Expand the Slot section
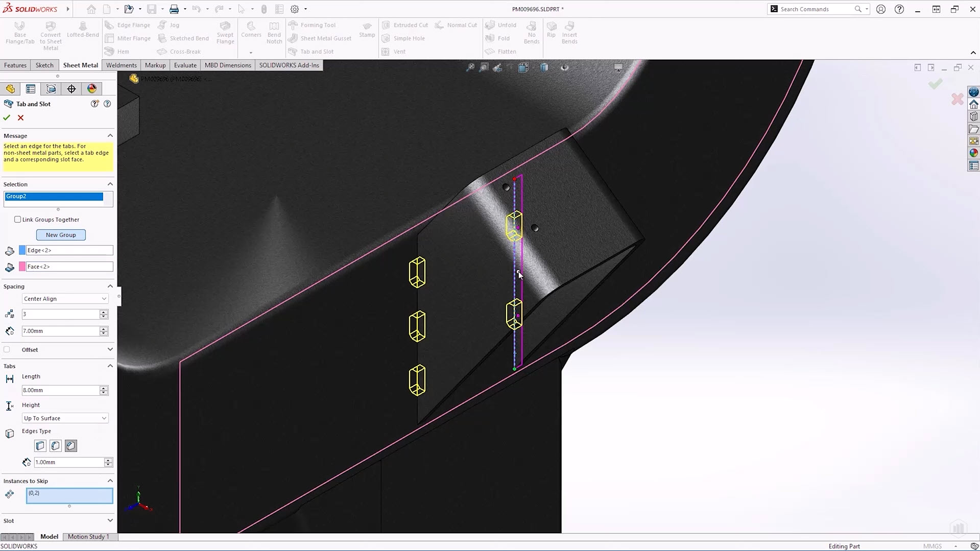The width and height of the screenshot is (980, 551). (x=110, y=520)
